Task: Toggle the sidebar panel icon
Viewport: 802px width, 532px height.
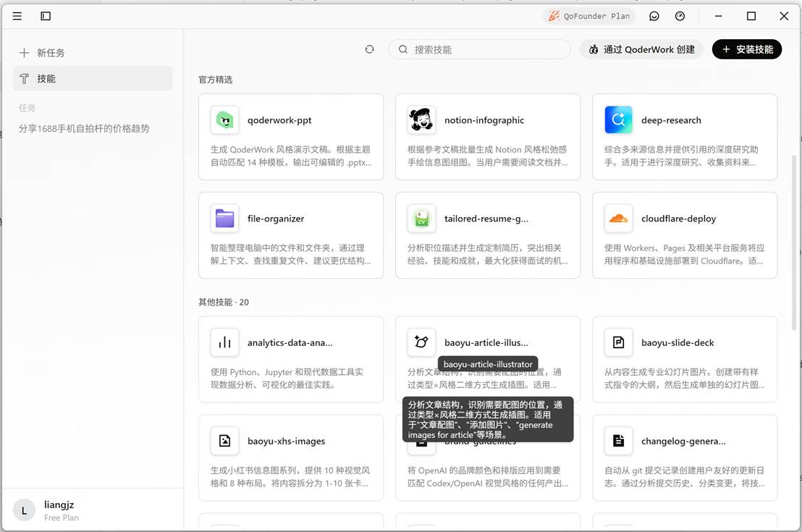Action: tap(46, 16)
